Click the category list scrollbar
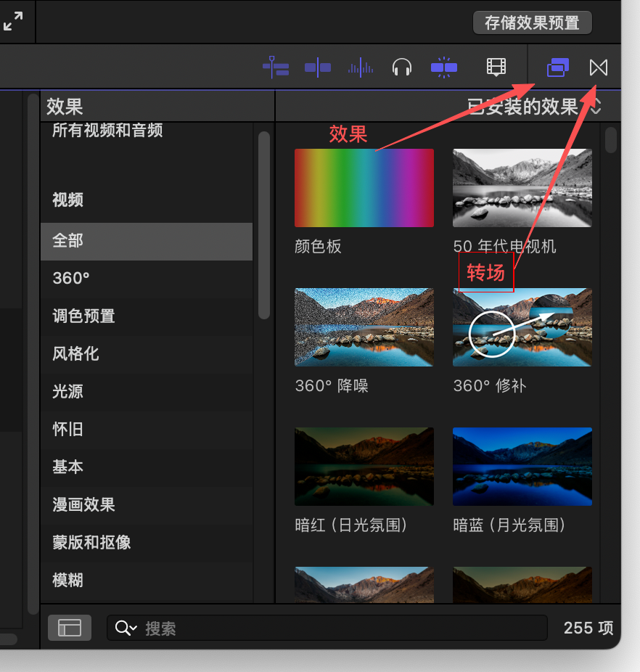640x672 pixels. click(x=264, y=226)
